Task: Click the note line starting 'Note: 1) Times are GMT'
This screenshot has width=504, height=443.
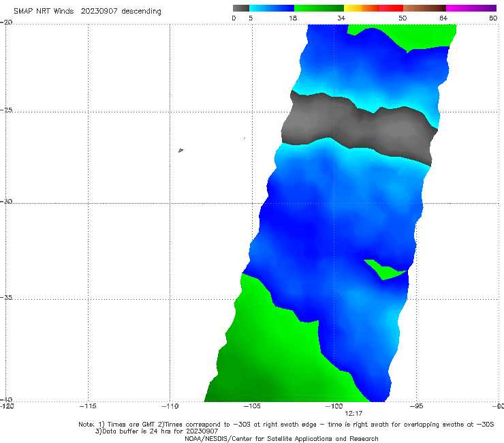Action: point(286,425)
